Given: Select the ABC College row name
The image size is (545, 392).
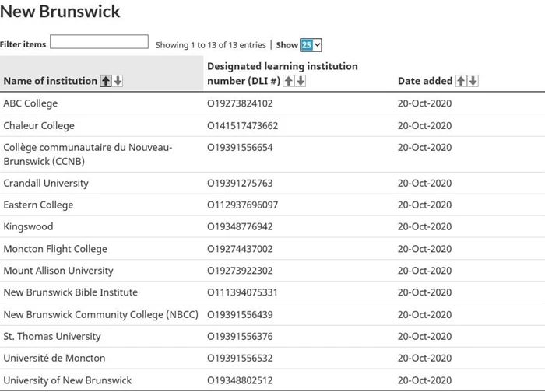Looking at the screenshot, I should (x=30, y=103).
